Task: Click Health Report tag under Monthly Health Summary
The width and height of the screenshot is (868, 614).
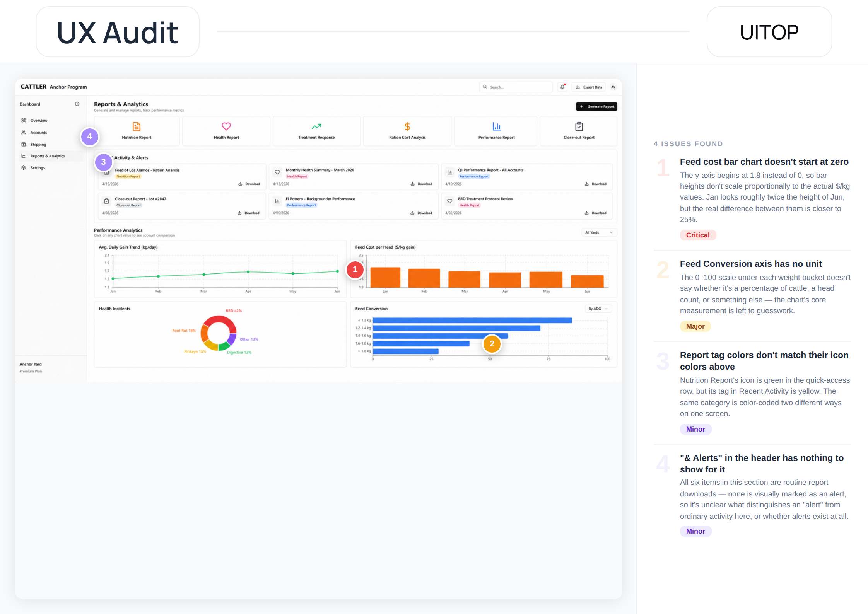Action: [297, 176]
